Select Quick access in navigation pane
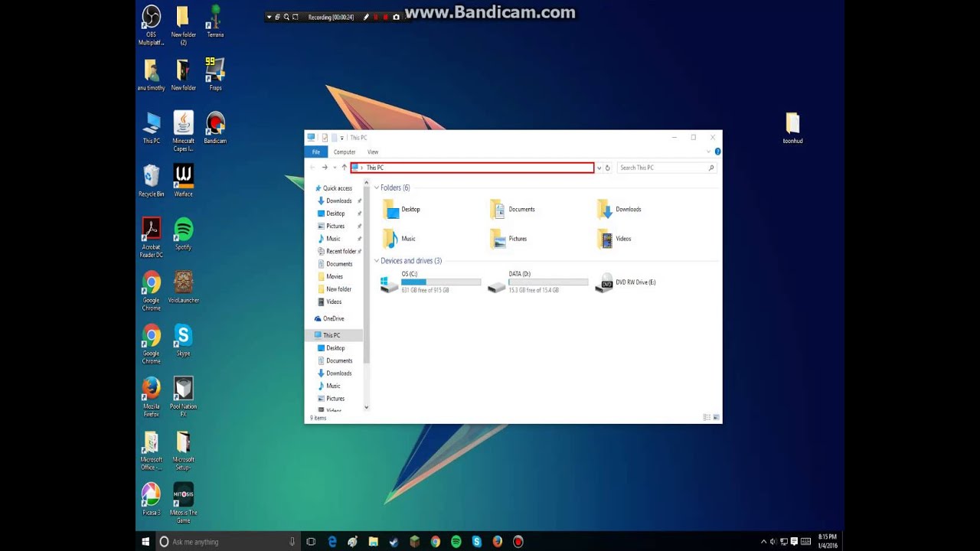The image size is (980, 551). (x=333, y=188)
